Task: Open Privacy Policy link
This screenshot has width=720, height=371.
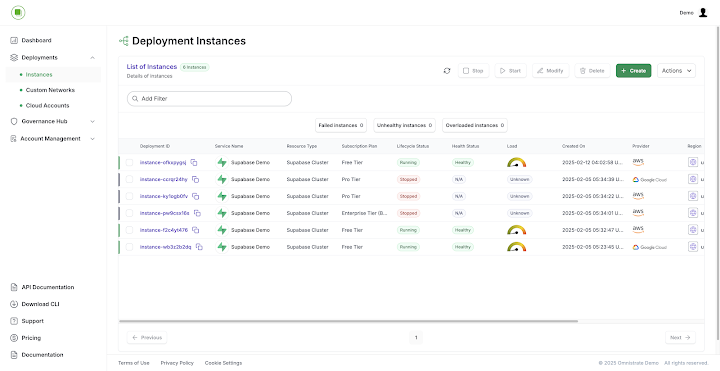Action: pos(177,363)
